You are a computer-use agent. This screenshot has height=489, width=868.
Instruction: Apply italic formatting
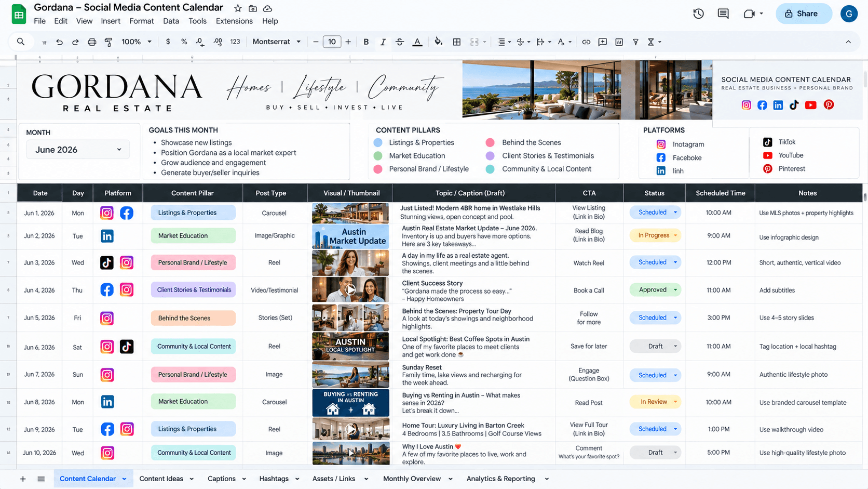tap(383, 42)
